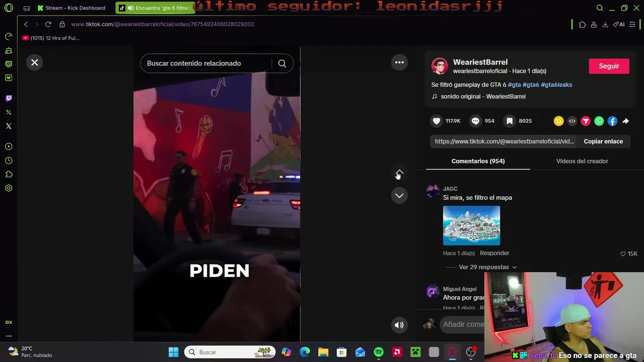644x362 pixels.
Task: Save the video with the bookmark icon
Action: (510, 121)
